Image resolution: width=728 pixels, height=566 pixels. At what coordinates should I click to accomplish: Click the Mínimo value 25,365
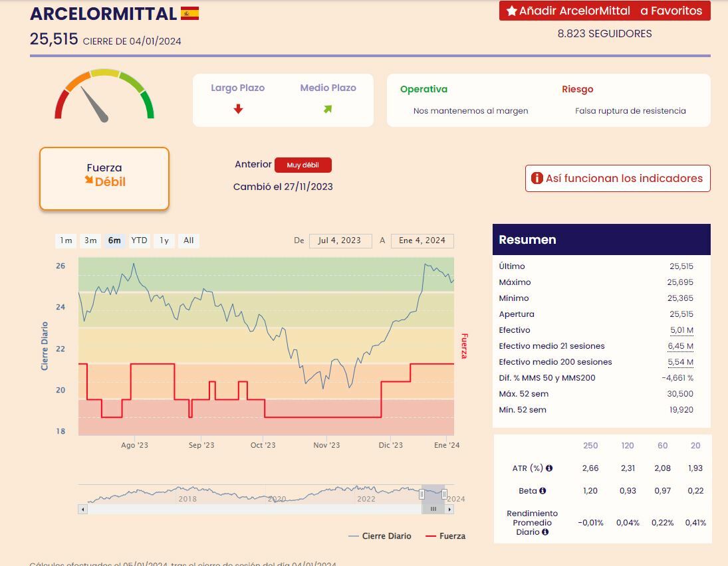point(680,298)
